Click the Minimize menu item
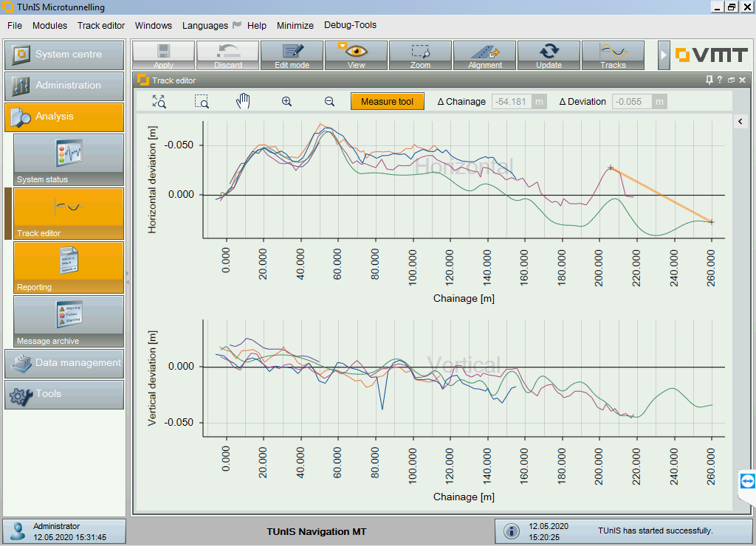Screen dimensions: 756x546 pyautogui.click(x=295, y=26)
